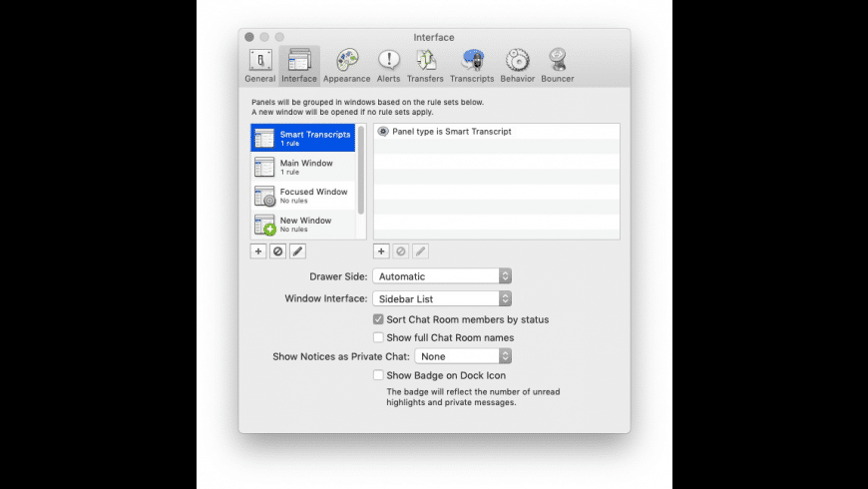Select the Interface preferences tab
The width and height of the screenshot is (868, 489).
[299, 66]
